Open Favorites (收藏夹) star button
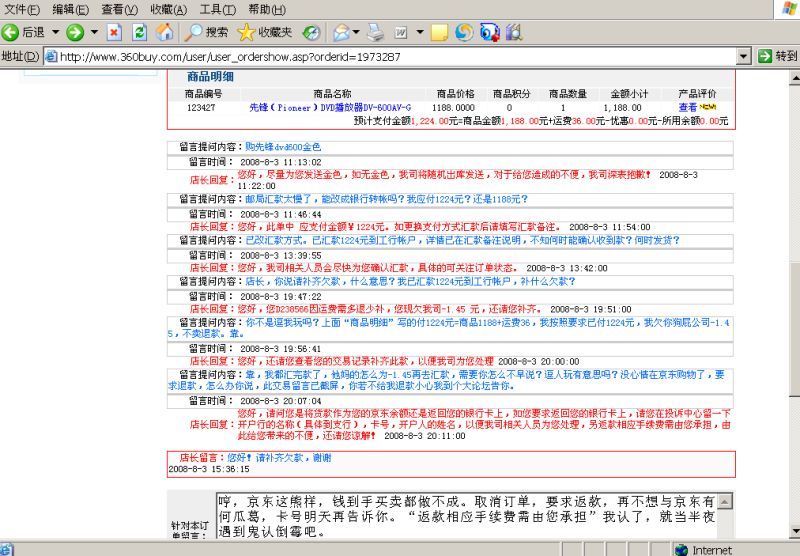 [x=265, y=32]
